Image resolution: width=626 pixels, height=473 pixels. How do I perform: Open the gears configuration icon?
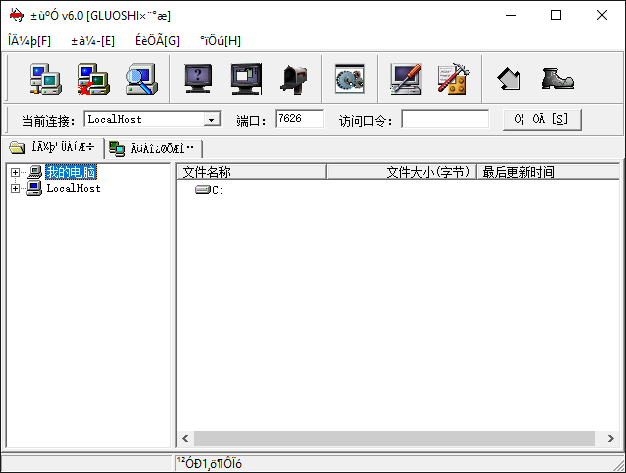tap(349, 78)
